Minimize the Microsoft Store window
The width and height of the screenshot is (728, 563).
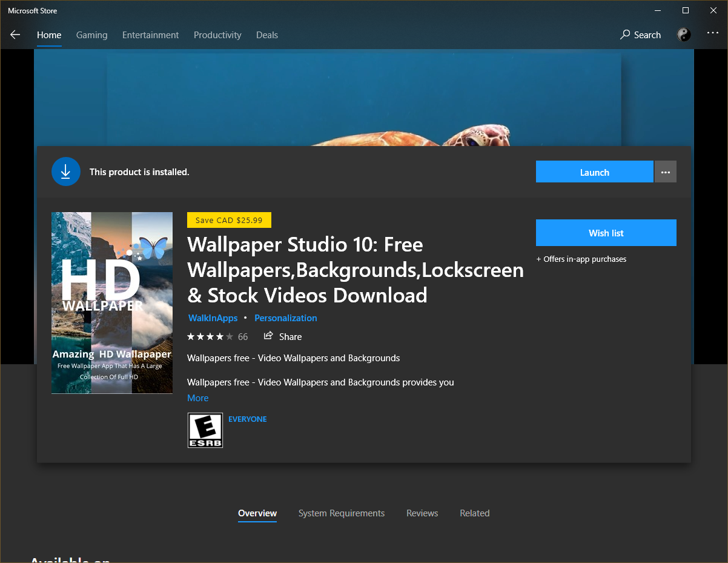(x=658, y=10)
